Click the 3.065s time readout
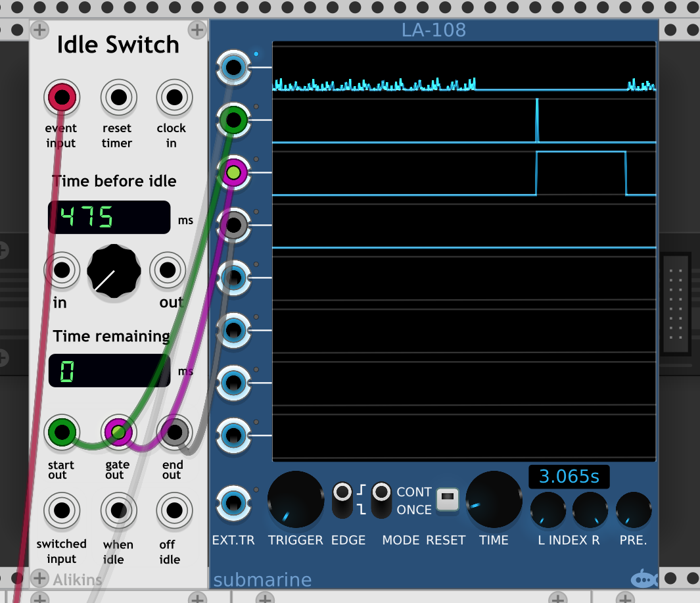This screenshot has height=603, width=700. tap(569, 477)
